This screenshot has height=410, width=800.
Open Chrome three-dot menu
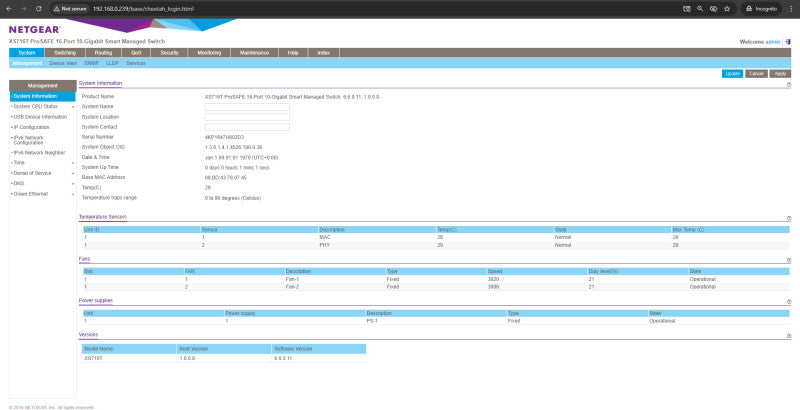[x=791, y=9]
